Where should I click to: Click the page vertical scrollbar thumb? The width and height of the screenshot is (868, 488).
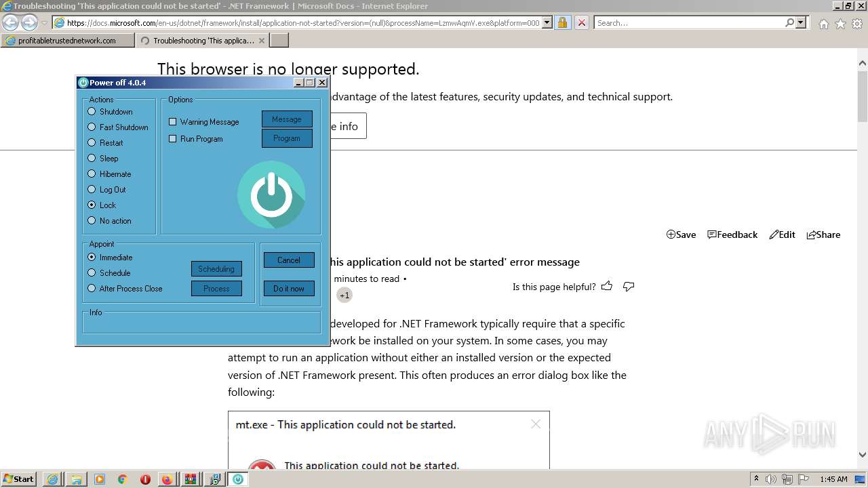[x=863, y=96]
